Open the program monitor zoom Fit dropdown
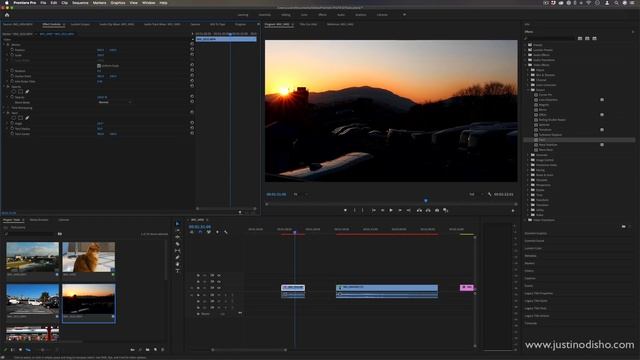 [300, 194]
